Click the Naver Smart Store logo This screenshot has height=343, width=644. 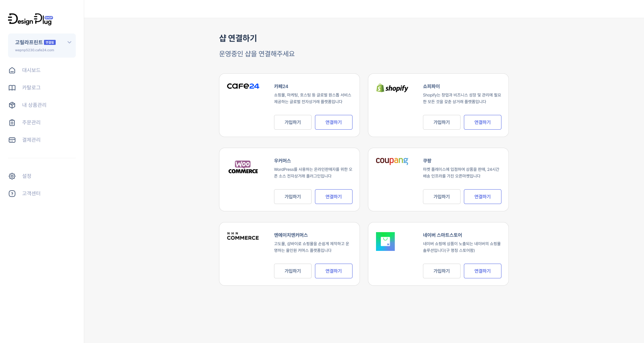385,242
